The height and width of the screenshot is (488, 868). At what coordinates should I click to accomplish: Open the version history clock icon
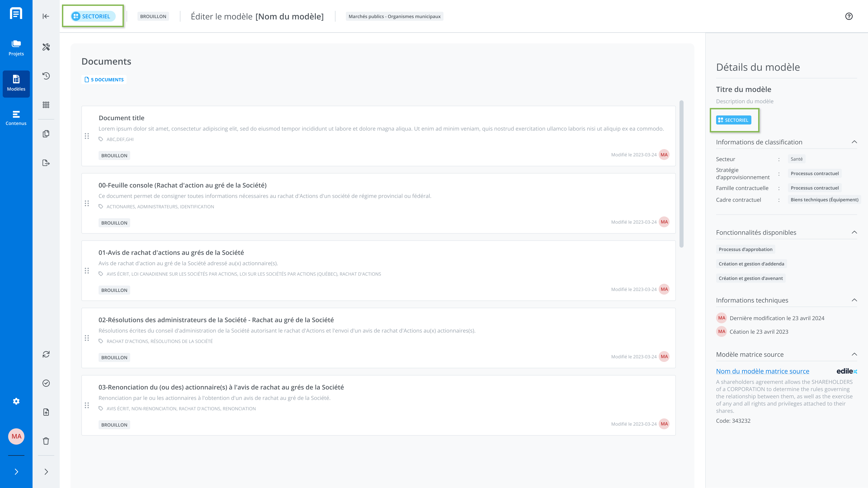point(46,76)
